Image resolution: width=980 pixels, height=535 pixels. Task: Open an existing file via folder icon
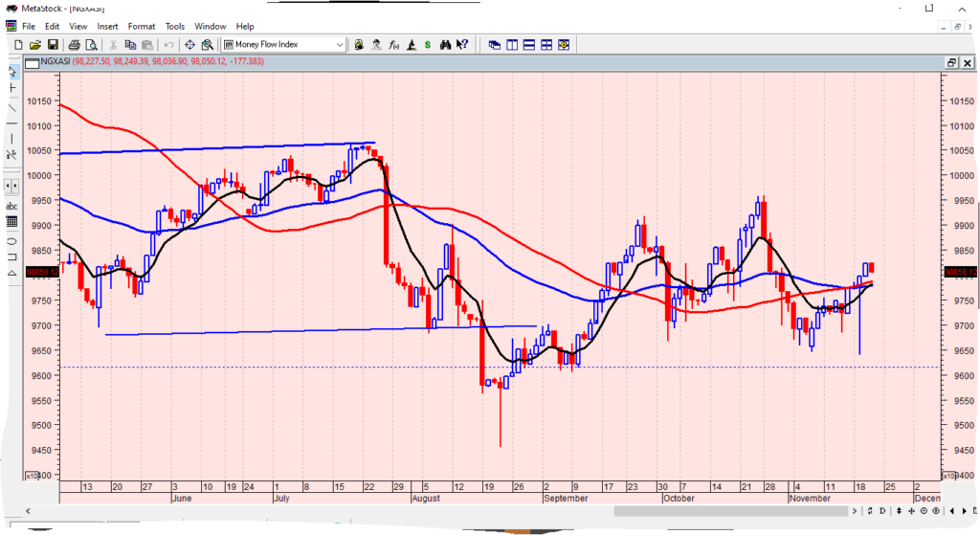click(x=35, y=45)
